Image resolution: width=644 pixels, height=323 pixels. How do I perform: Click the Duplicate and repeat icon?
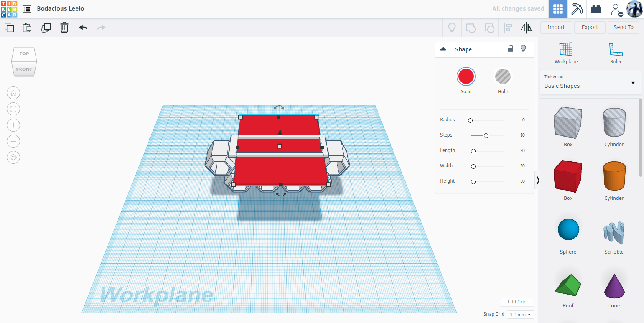(46, 28)
